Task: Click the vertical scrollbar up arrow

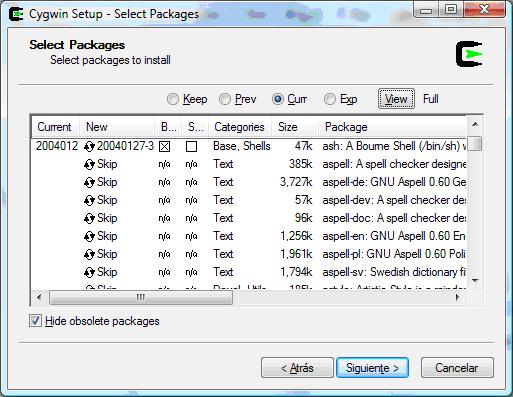Action: [x=475, y=124]
